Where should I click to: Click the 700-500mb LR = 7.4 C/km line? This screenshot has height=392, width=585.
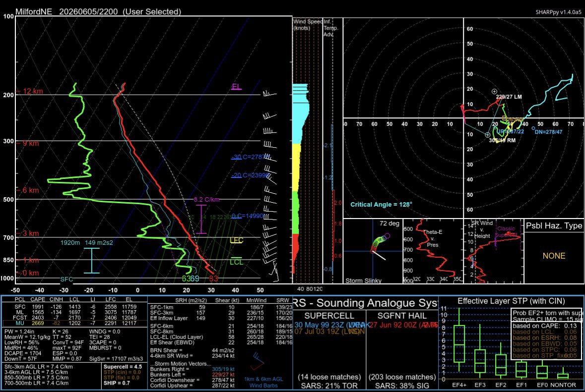36,383
